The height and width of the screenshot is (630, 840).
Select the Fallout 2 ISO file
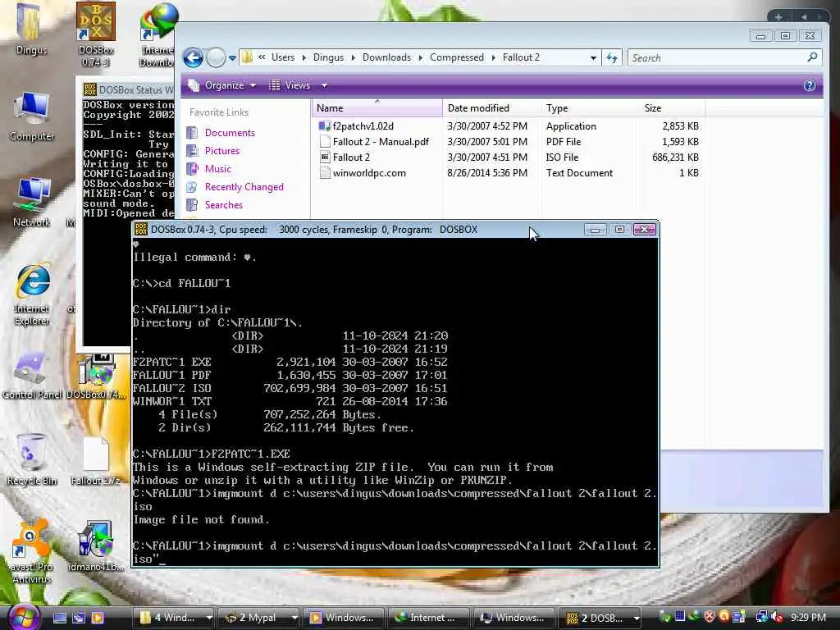pos(351,157)
